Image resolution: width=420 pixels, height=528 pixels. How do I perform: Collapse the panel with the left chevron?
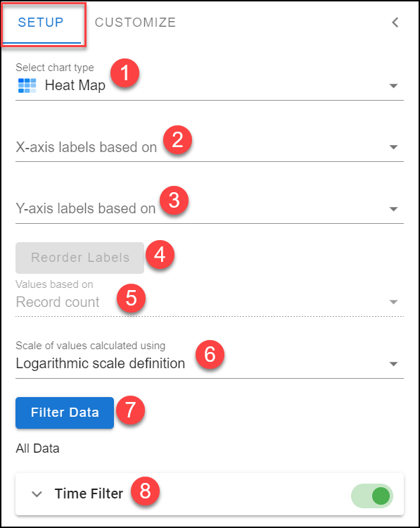395,23
